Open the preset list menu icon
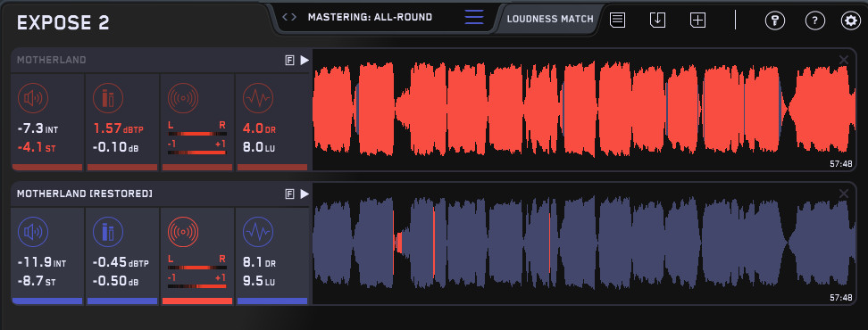The image size is (868, 330). pyautogui.click(x=474, y=17)
